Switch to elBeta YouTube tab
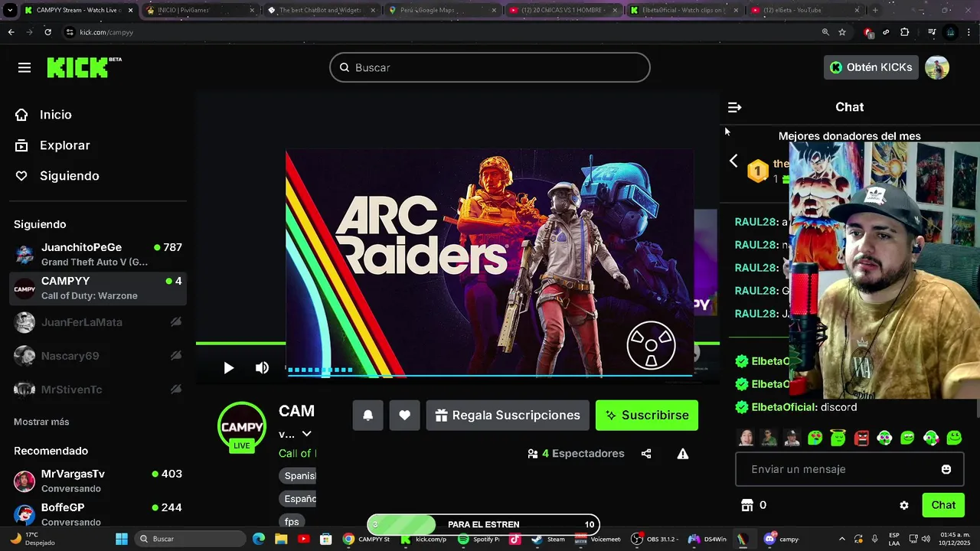Image resolution: width=980 pixels, height=551 pixels. [x=802, y=10]
